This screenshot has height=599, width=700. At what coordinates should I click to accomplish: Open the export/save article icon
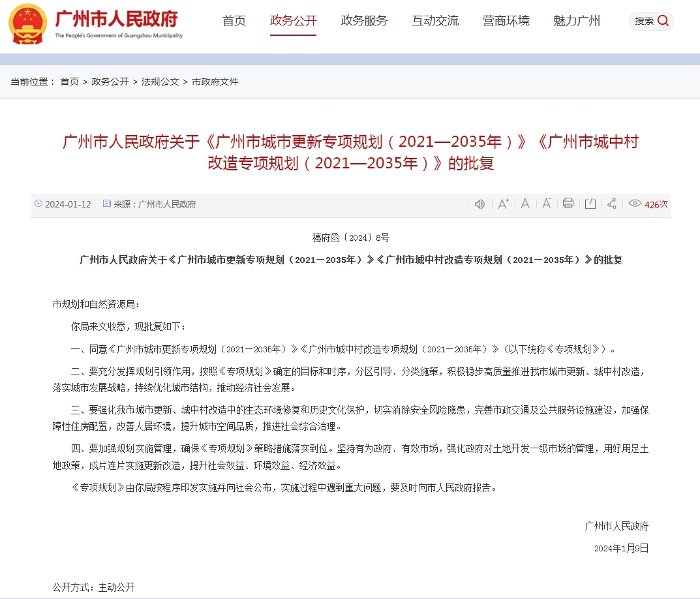point(590,204)
